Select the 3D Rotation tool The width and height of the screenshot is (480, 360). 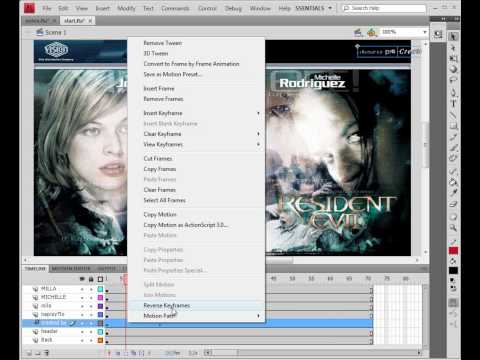pos(453,69)
